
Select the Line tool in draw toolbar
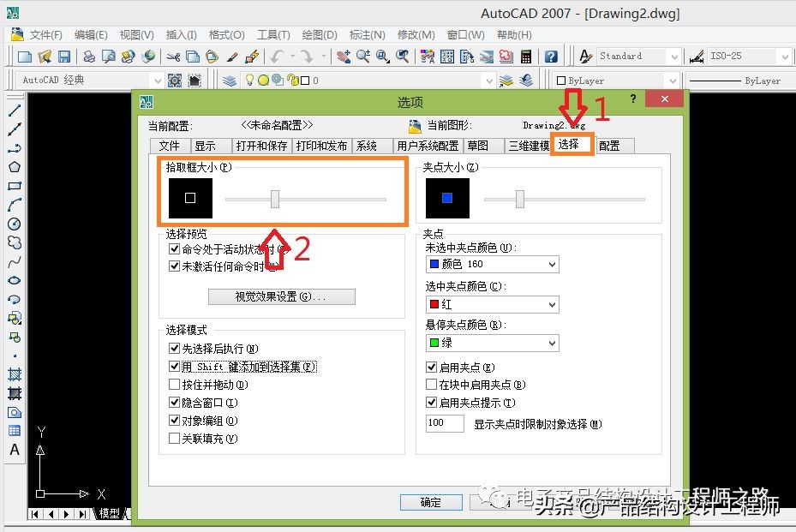15,111
